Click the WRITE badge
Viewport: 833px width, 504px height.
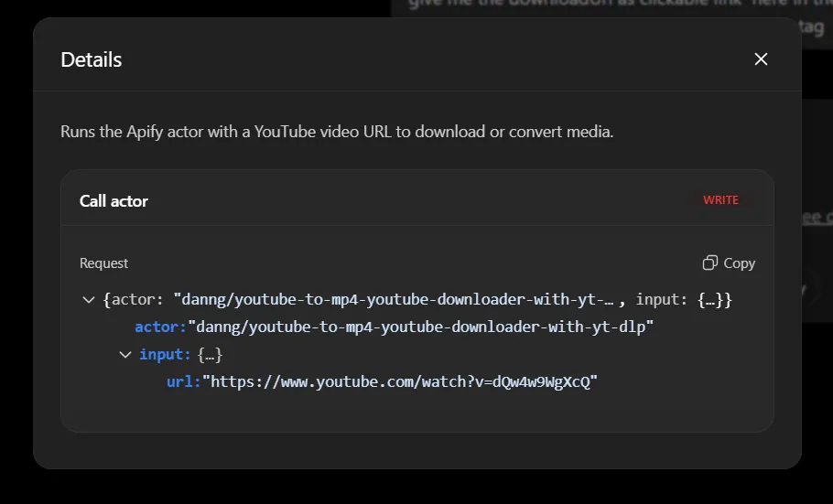tap(720, 200)
